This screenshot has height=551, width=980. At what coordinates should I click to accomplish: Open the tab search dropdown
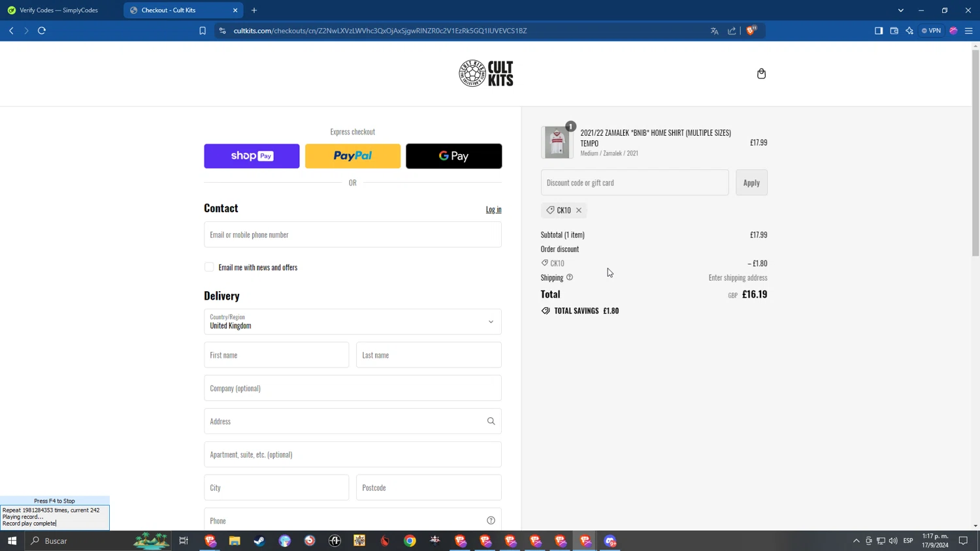(x=900, y=10)
